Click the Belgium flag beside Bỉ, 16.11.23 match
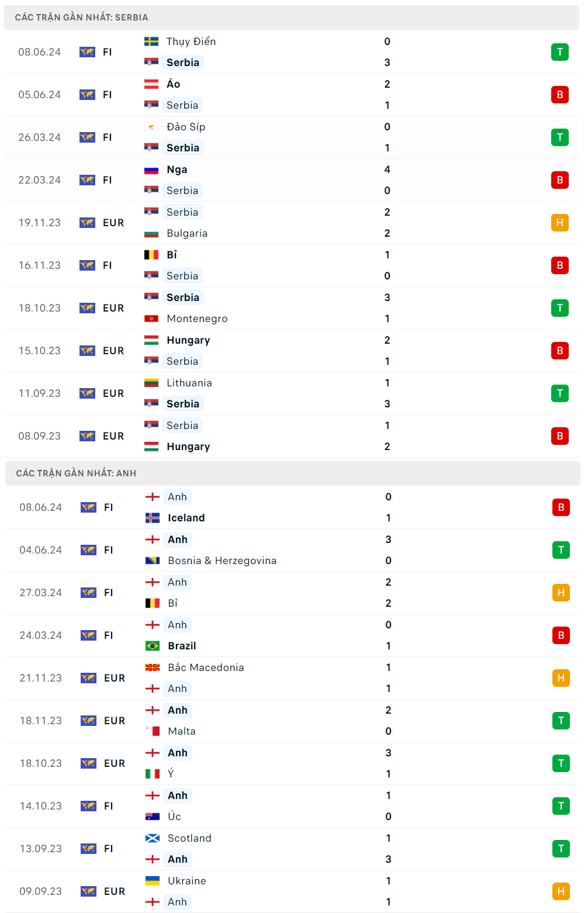Viewport: 588px width, 913px height. pos(151,255)
